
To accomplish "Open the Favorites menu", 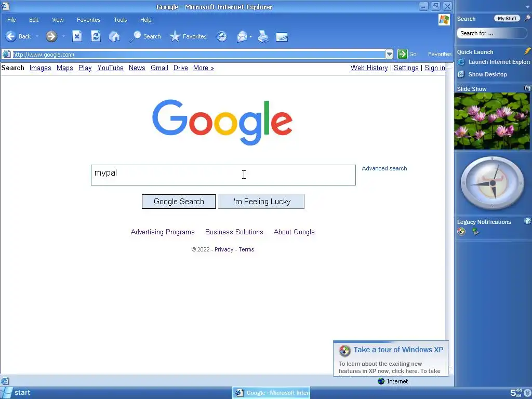I will point(88,20).
